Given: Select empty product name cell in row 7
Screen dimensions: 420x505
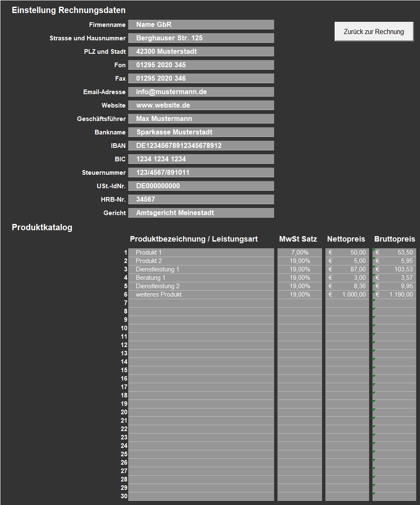Looking at the screenshot, I should coord(201,303).
